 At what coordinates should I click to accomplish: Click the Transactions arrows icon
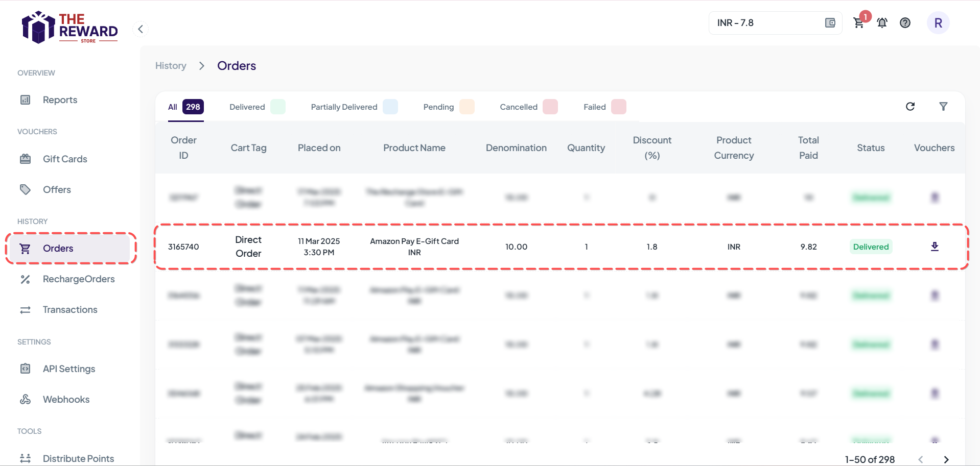[25, 310]
